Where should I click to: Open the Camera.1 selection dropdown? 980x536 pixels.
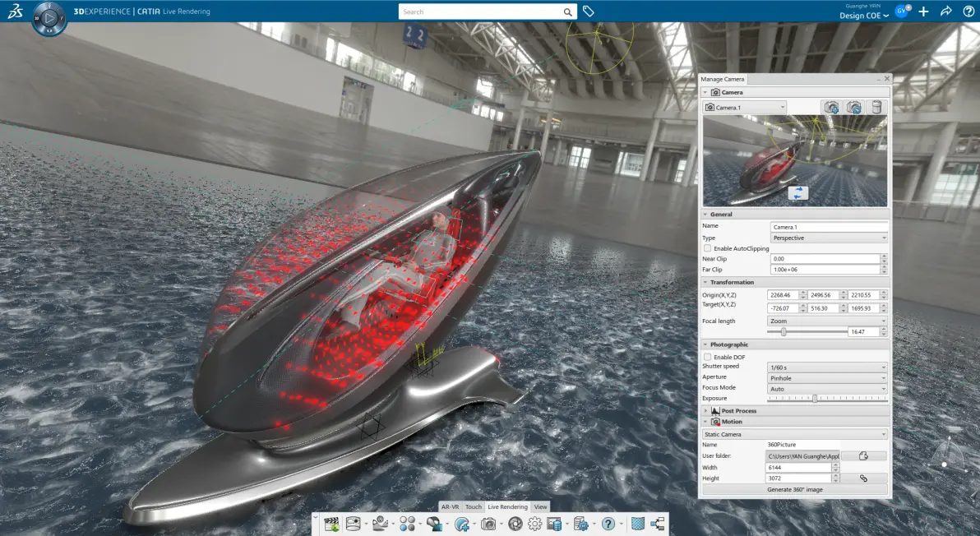tap(744, 108)
